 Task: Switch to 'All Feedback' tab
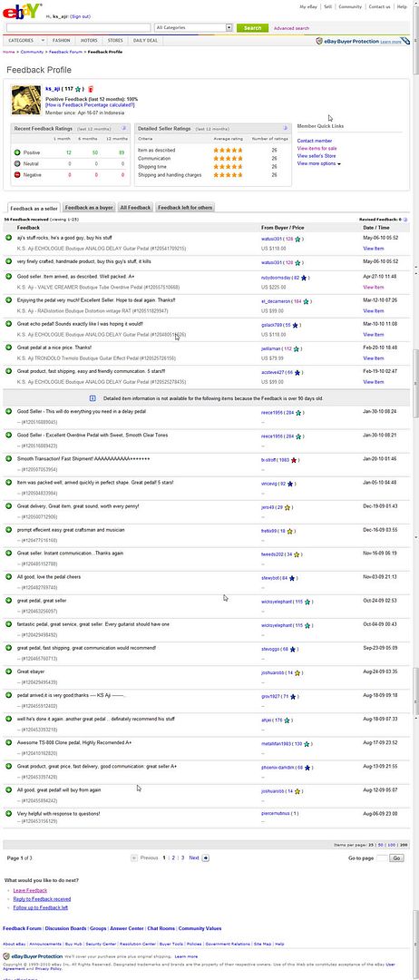tap(135, 208)
